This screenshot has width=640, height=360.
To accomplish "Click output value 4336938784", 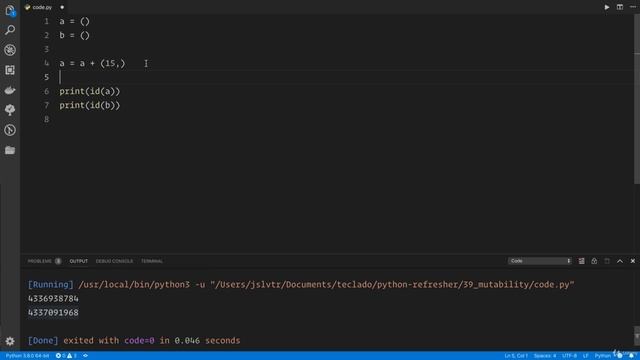I will tap(53, 298).
